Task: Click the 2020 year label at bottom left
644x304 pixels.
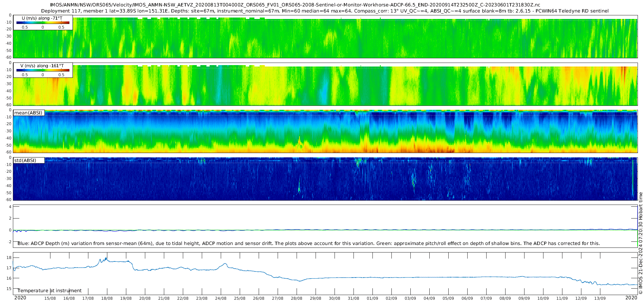Action: pyautogui.click(x=20, y=298)
